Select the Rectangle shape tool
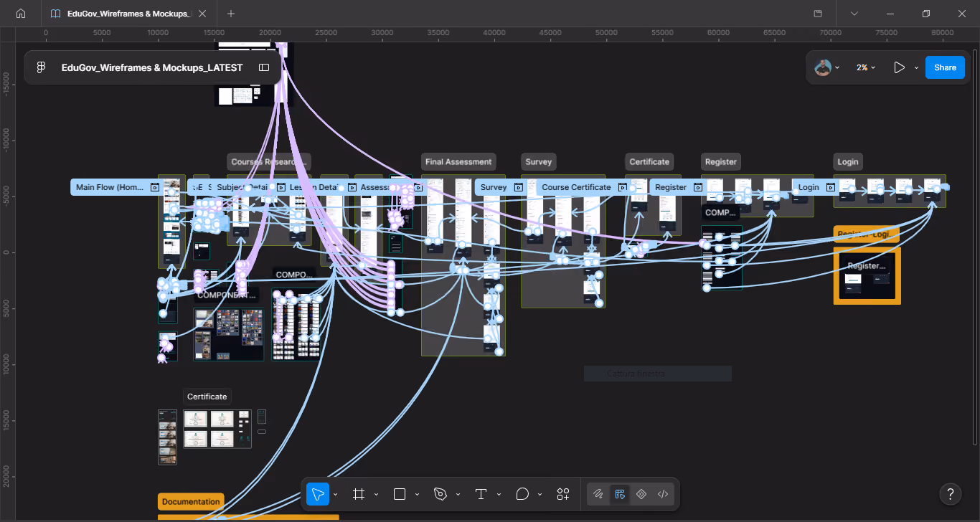This screenshot has height=522, width=980. [400, 494]
